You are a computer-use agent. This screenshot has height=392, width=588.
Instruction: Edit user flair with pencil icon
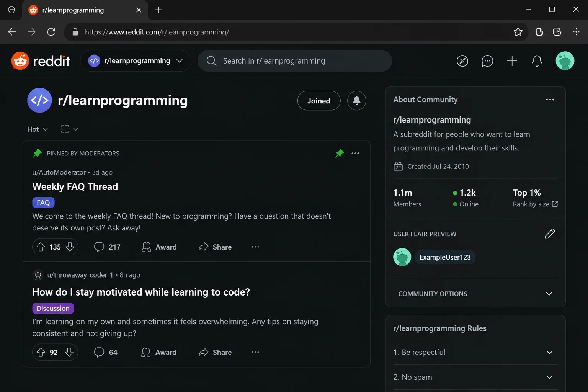click(550, 234)
